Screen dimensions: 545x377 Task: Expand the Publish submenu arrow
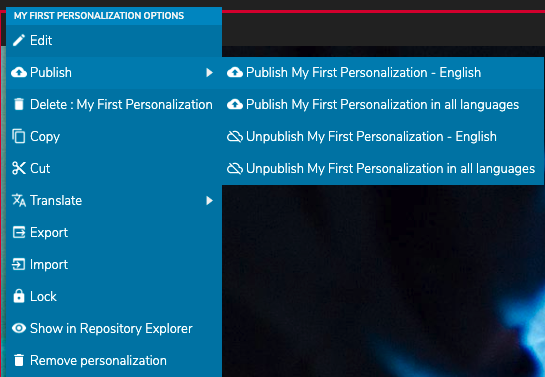tap(209, 72)
